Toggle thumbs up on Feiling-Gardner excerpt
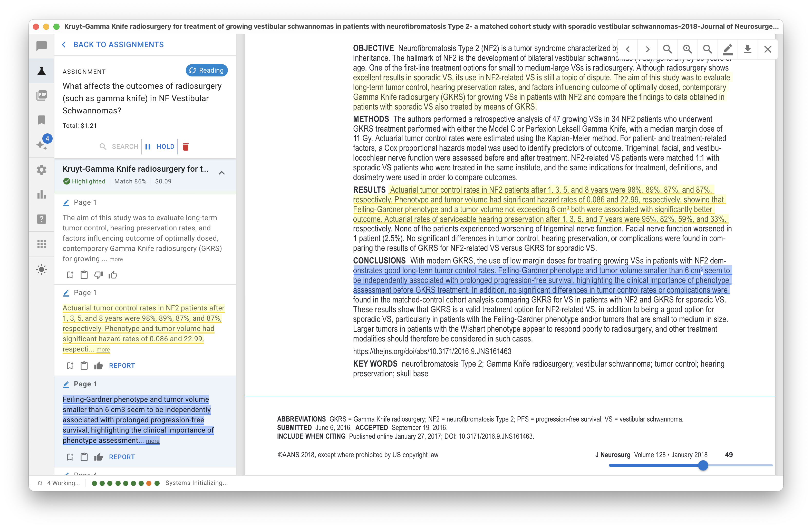The image size is (812, 529). tap(99, 457)
